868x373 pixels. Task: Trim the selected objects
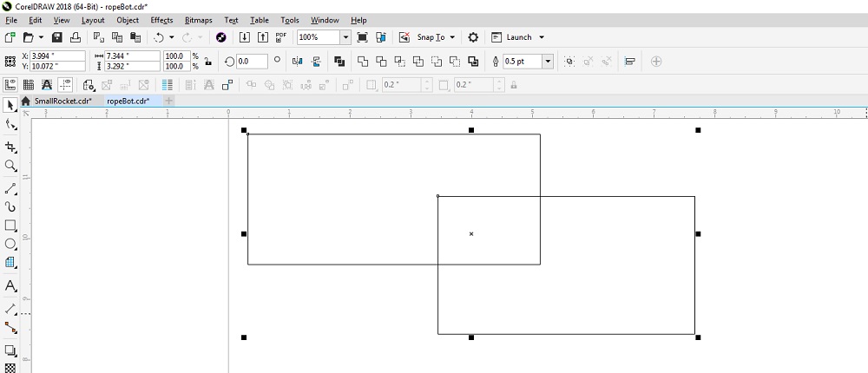[x=381, y=62]
